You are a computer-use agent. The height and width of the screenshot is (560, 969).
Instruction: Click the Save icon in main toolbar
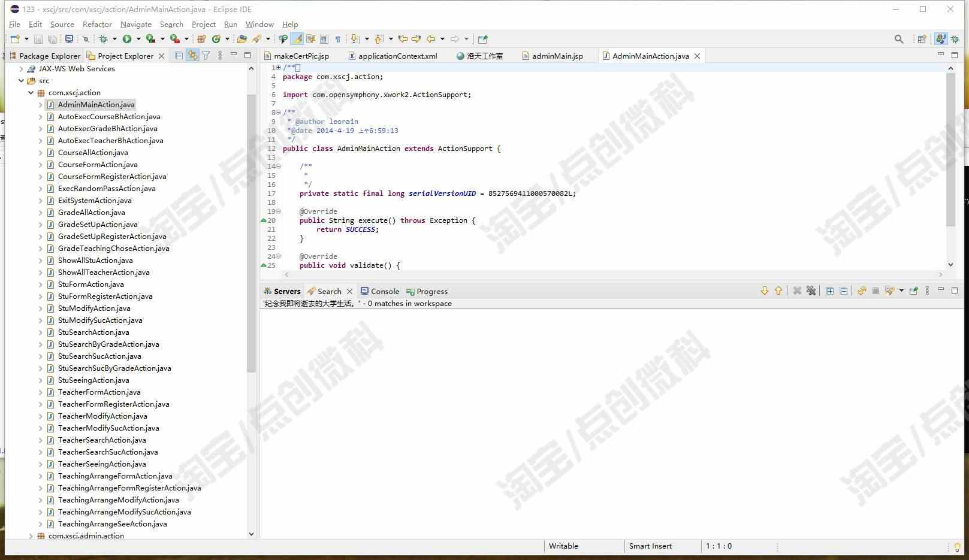tap(38, 39)
